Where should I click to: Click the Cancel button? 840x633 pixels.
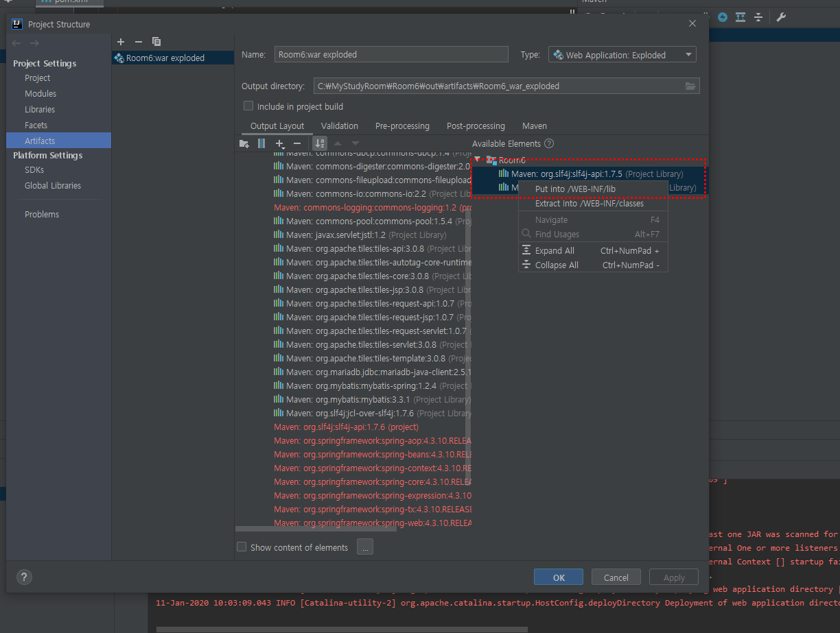[x=616, y=577]
